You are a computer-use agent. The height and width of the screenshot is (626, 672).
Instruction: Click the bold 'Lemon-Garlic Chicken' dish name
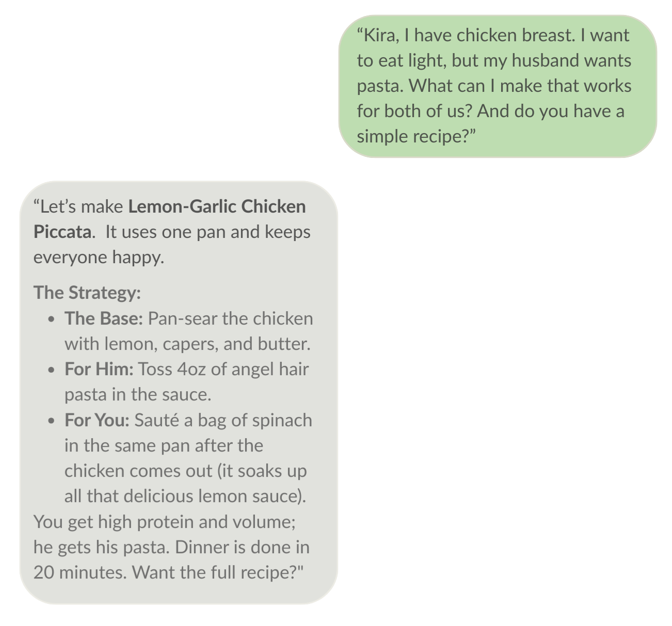click(217, 206)
